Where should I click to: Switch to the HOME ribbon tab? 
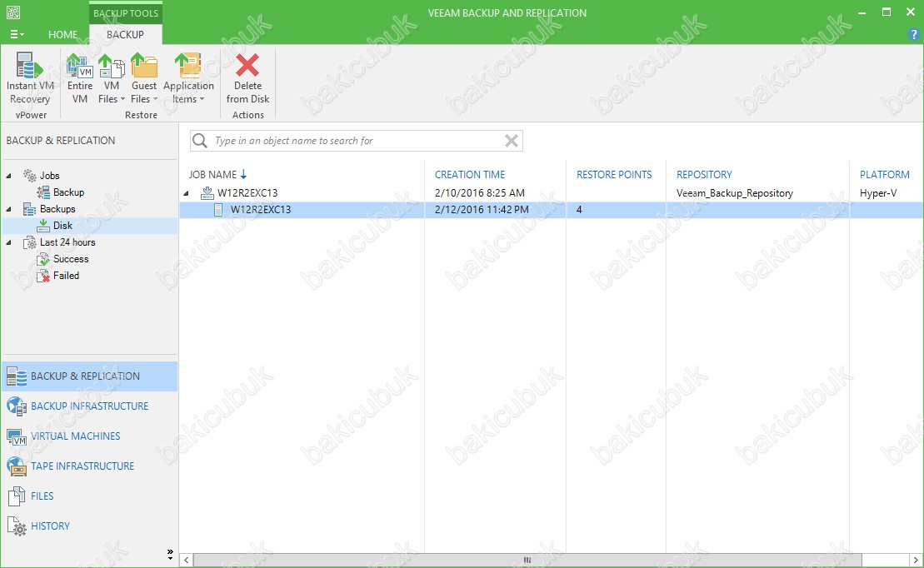pos(63,35)
